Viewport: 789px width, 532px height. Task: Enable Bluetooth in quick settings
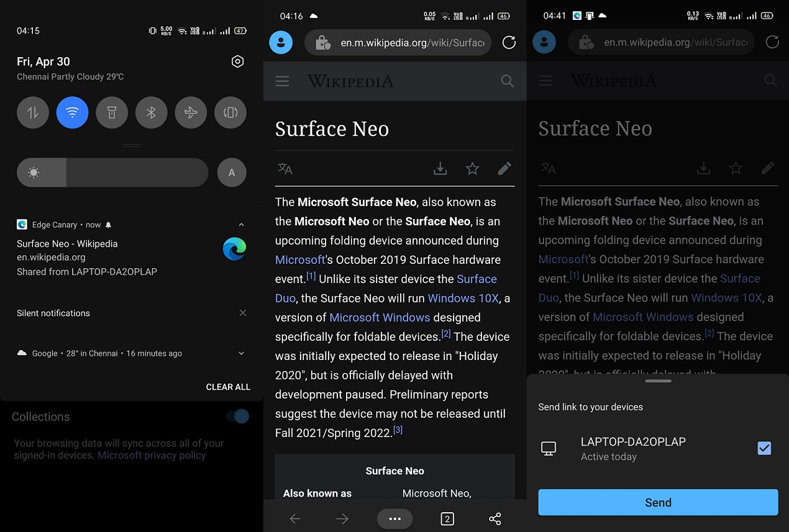(x=151, y=112)
